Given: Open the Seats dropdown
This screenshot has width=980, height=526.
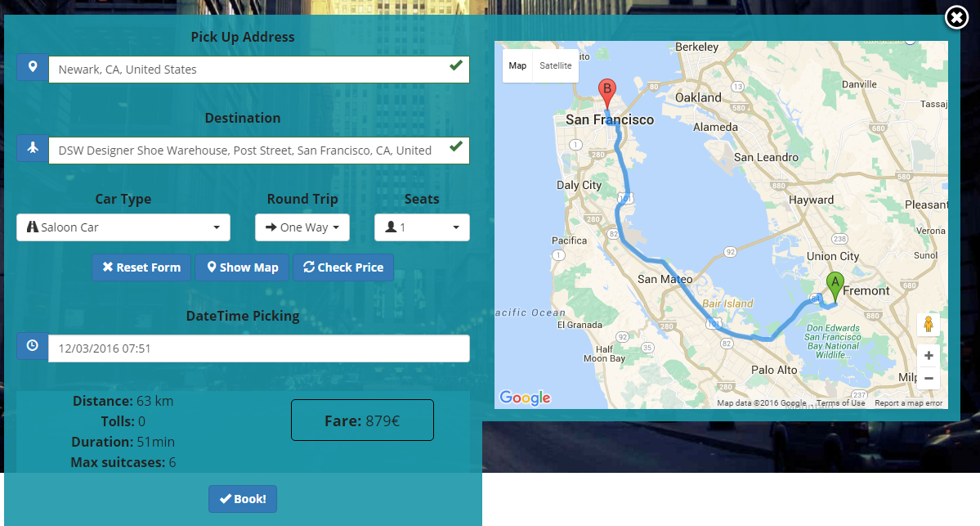Looking at the screenshot, I should [x=422, y=227].
